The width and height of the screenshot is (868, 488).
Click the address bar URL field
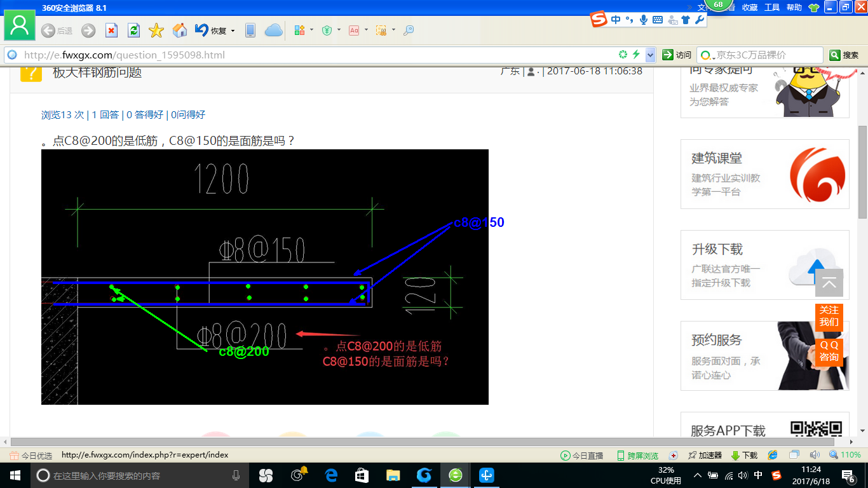(318, 55)
